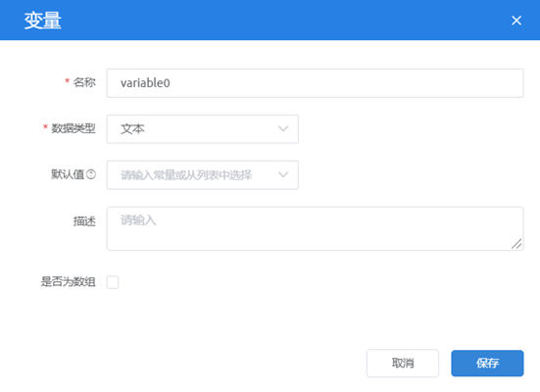This screenshot has width=540, height=392.
Task: Click the 描述 field label
Action: (x=84, y=221)
